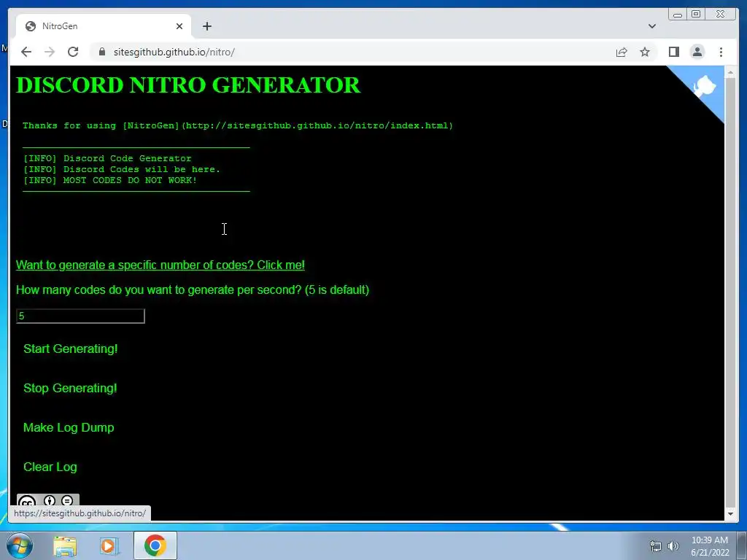Image resolution: width=747 pixels, height=560 pixels.
Task: Select the NitroGen browser tab
Action: click(x=104, y=26)
